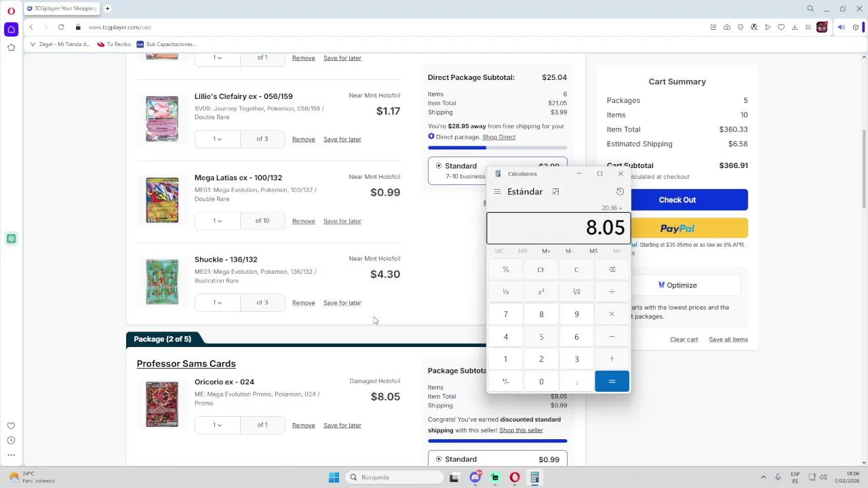The height and width of the screenshot is (488, 868).
Task: Click Clear cart link
Action: (x=684, y=340)
